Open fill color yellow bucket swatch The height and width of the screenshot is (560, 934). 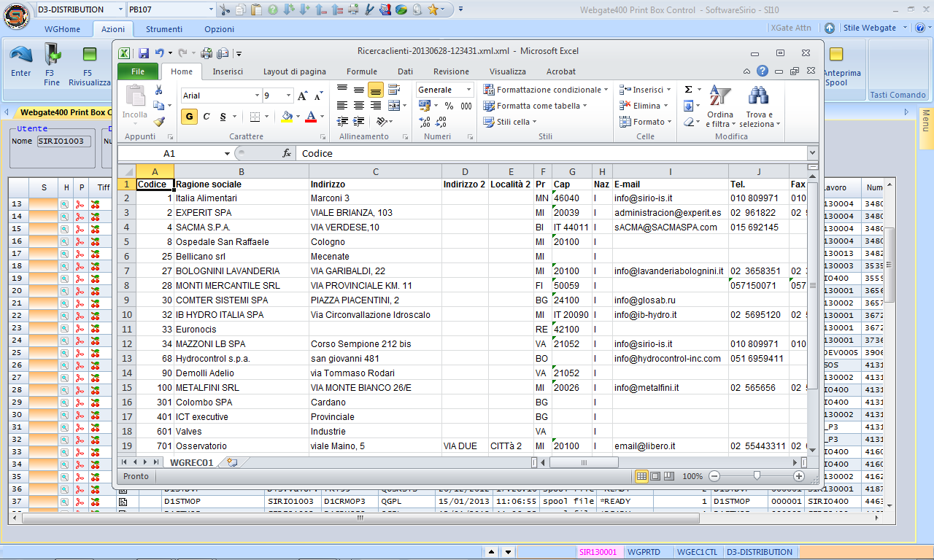pos(287,117)
